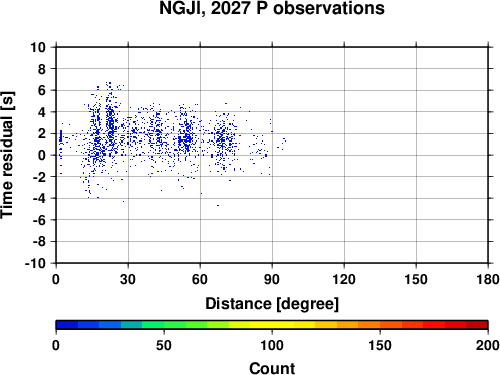
Task: Click the Distance [degree] axis label
Action: pos(272,304)
